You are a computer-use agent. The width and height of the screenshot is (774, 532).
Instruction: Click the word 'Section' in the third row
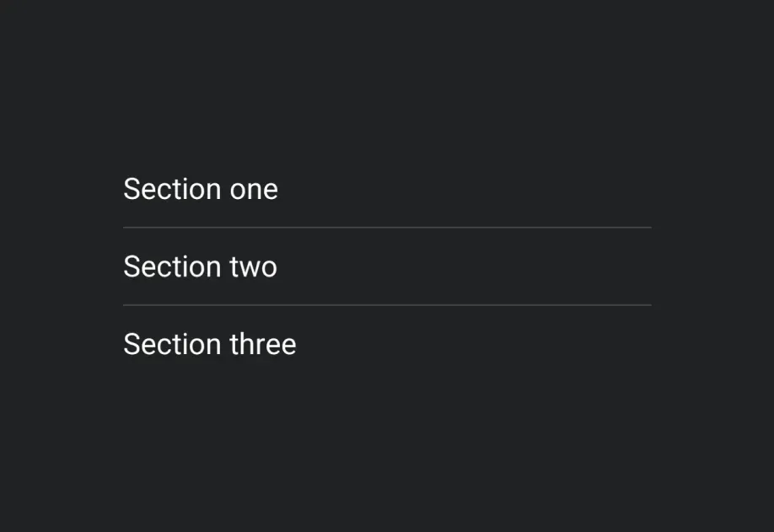(x=172, y=344)
